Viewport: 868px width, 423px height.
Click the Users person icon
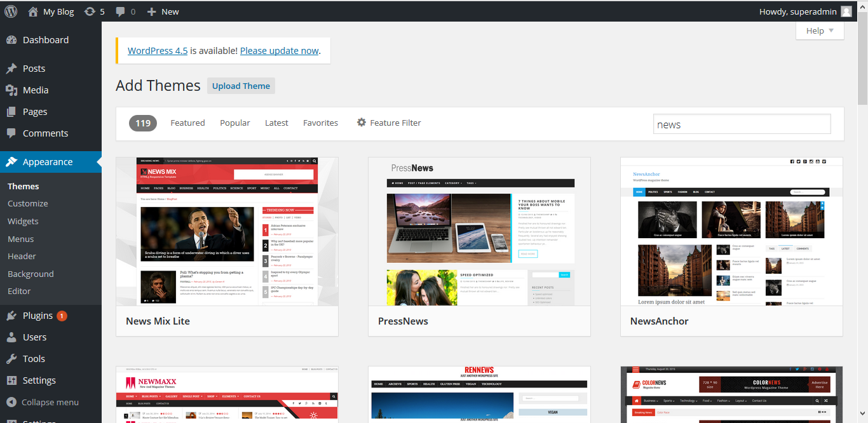tap(11, 337)
